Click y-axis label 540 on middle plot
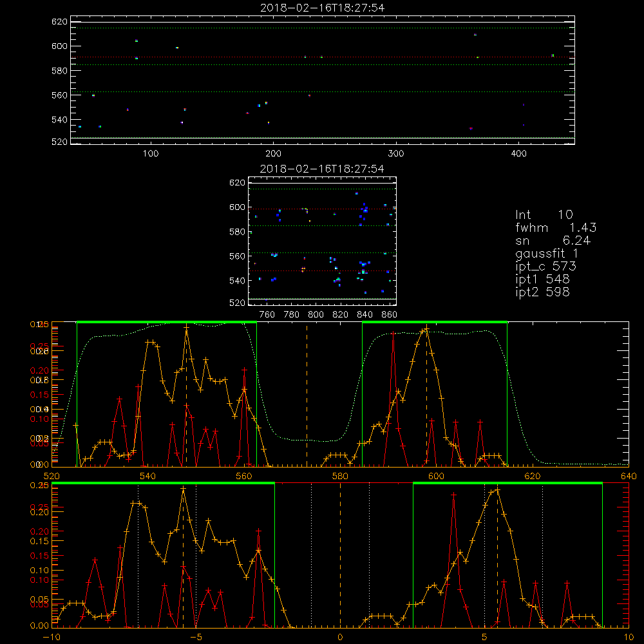The height and width of the screenshot is (644, 644). point(238,281)
